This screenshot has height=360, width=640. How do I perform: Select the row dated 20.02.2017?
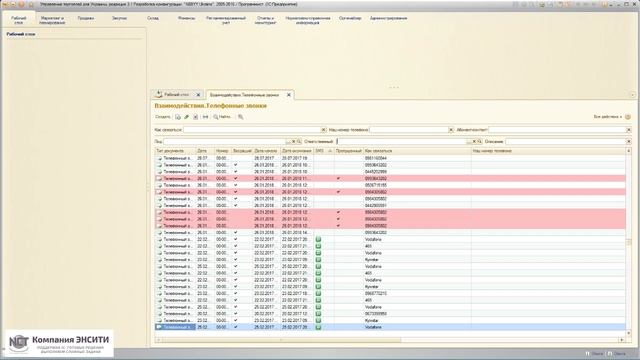390,314
